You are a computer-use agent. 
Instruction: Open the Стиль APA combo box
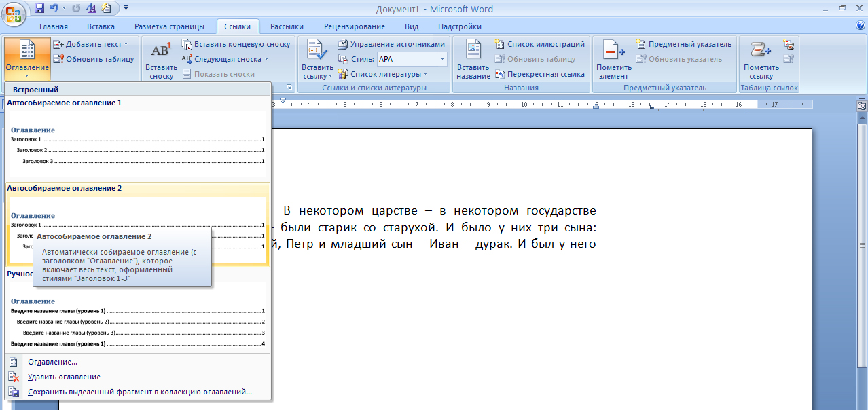coord(412,59)
